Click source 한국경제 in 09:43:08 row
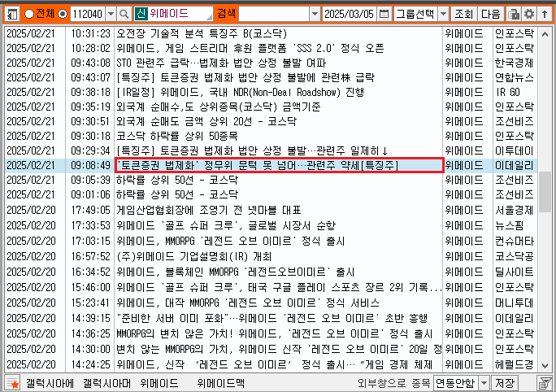The width and height of the screenshot is (556, 392). point(515,63)
